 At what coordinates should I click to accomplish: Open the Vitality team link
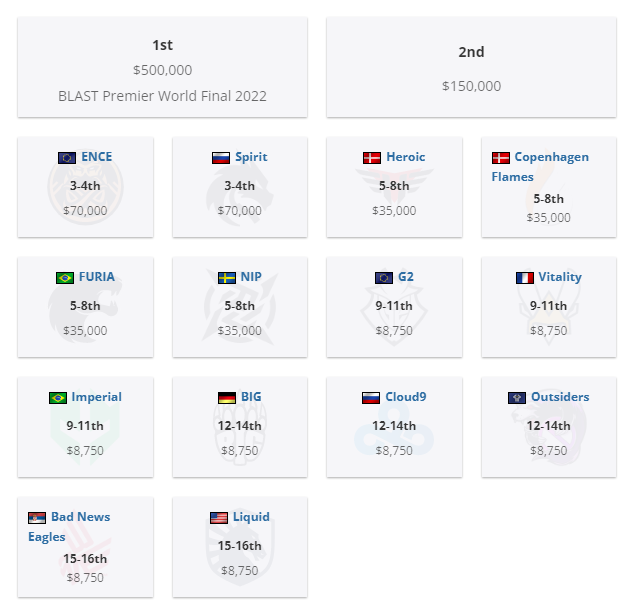click(x=560, y=277)
